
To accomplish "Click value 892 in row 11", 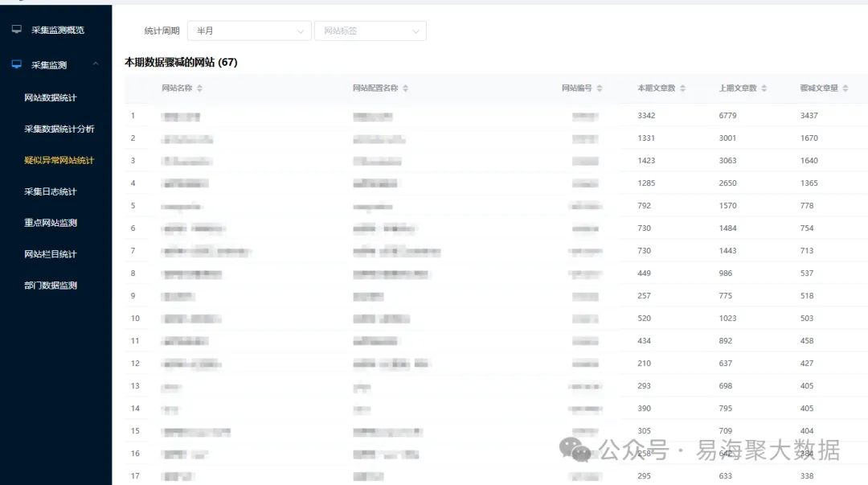I will 725,341.
